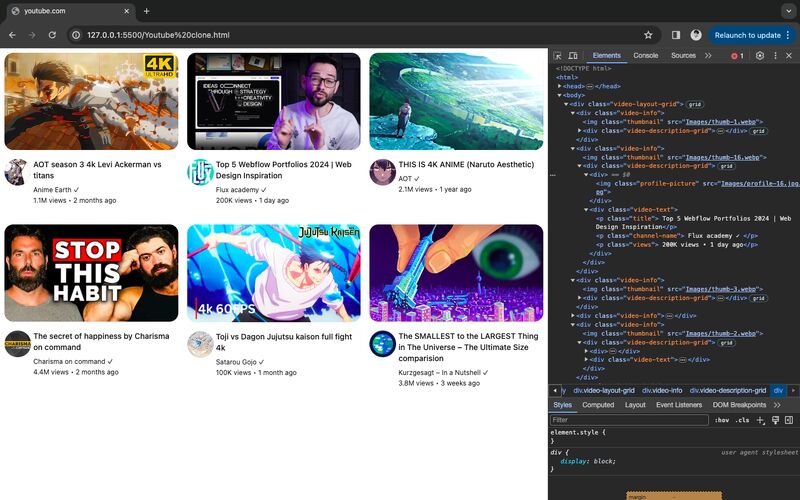Collapse the body element node

[560, 95]
